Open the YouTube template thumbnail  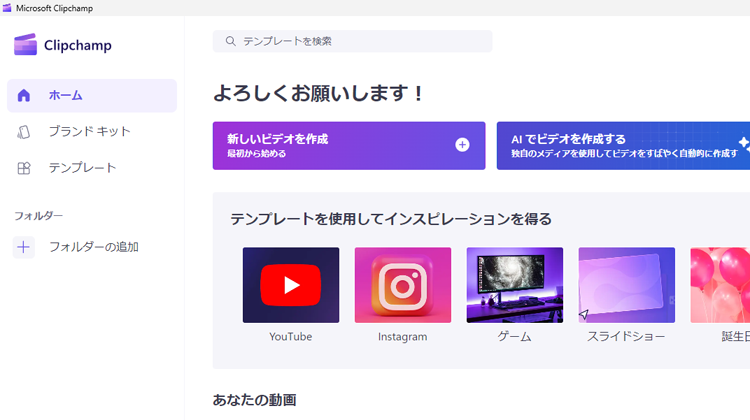(291, 285)
